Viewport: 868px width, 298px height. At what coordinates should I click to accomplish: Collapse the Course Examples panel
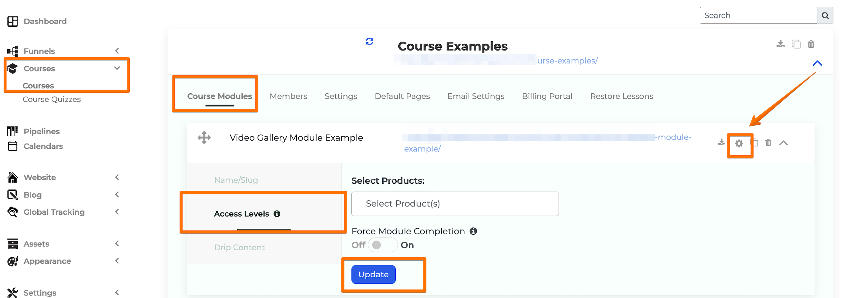pyautogui.click(x=817, y=64)
